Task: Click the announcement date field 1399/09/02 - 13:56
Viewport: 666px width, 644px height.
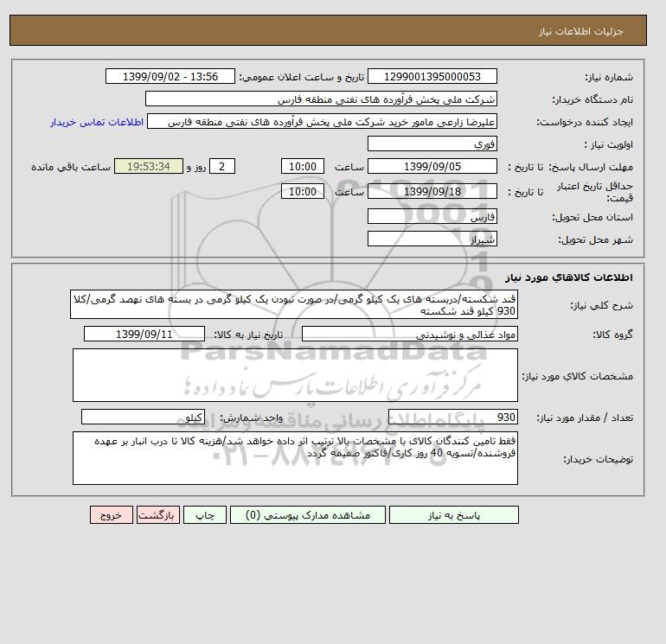Action: pyautogui.click(x=170, y=76)
